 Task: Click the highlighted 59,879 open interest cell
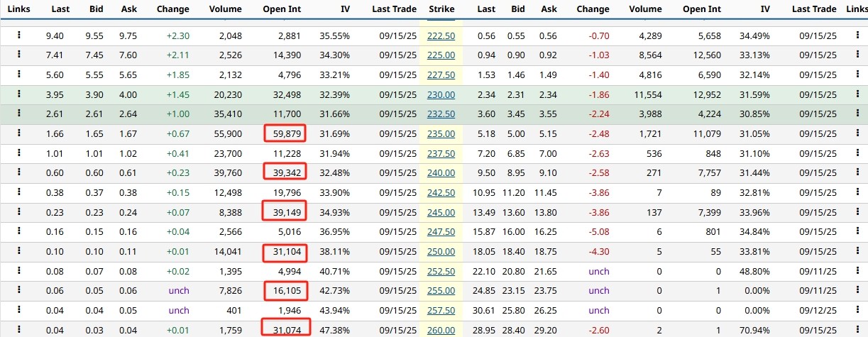[285, 133]
